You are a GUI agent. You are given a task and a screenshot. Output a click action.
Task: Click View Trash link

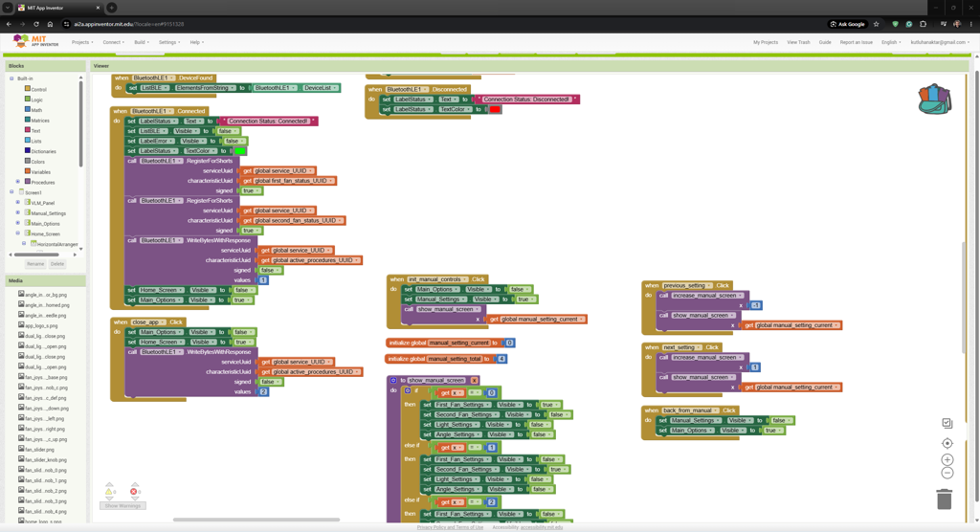(798, 42)
